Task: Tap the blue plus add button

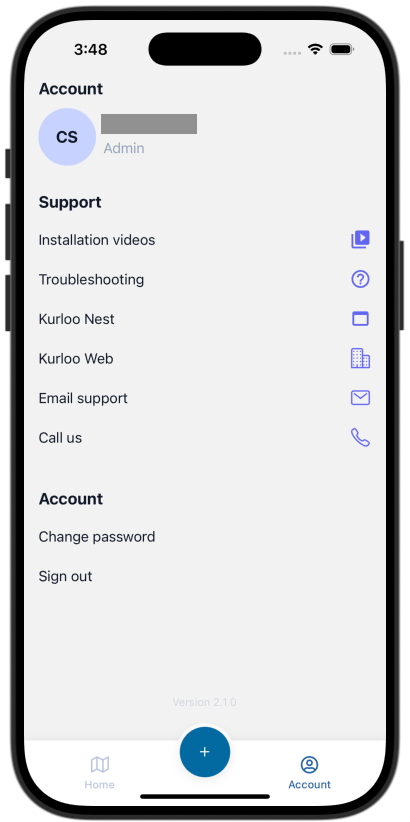Action: 204,752
